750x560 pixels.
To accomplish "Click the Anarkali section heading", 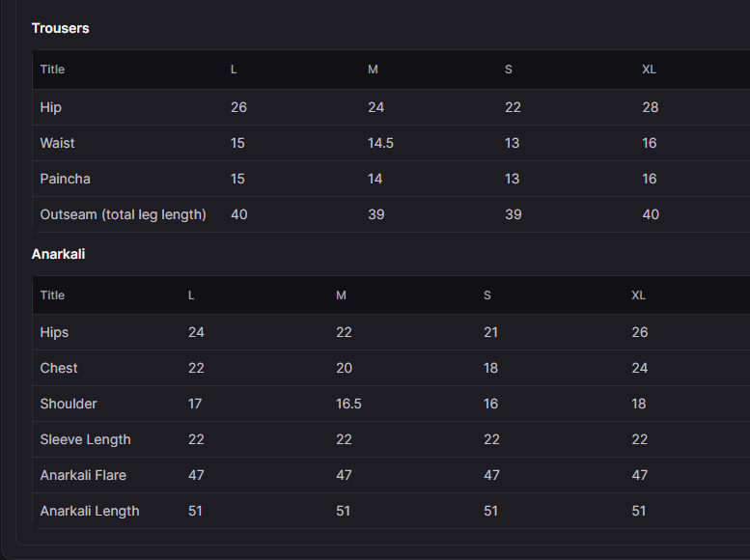I will (58, 254).
